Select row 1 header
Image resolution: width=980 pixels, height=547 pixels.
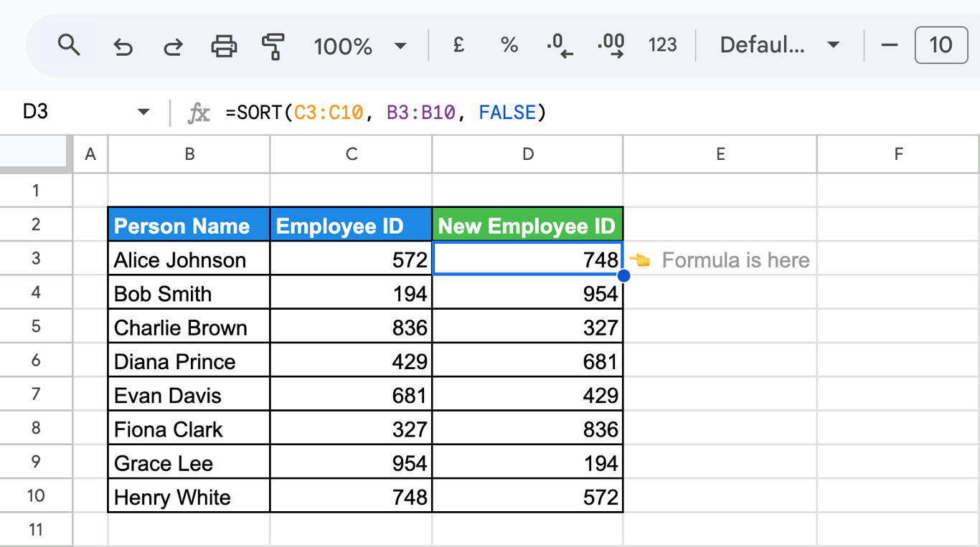[x=36, y=191]
